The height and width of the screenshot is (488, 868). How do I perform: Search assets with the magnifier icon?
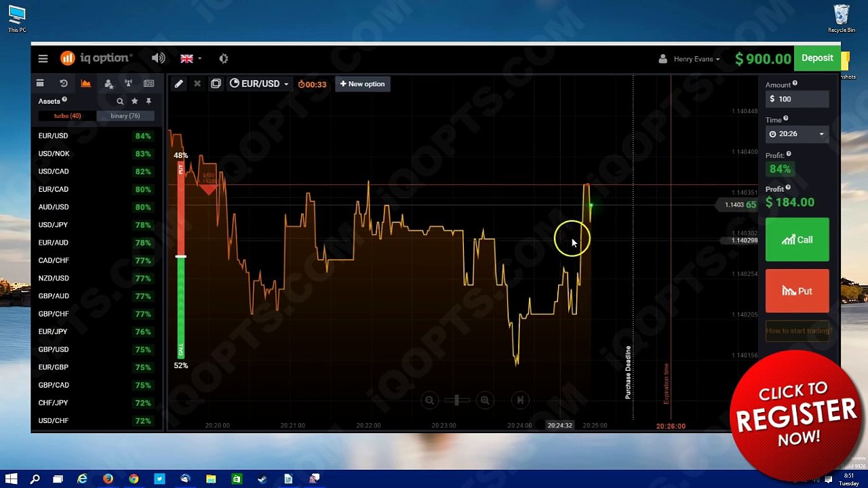[120, 101]
